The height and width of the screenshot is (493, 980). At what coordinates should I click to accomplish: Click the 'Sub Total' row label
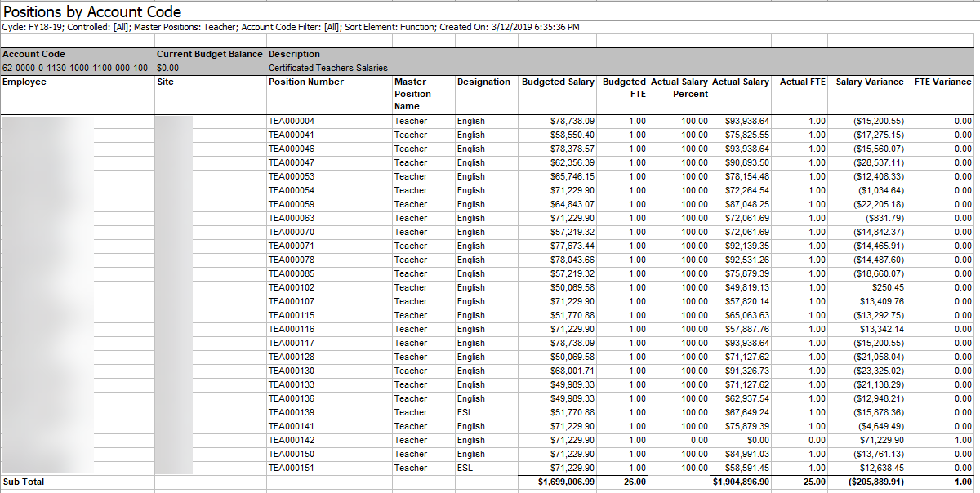point(24,482)
